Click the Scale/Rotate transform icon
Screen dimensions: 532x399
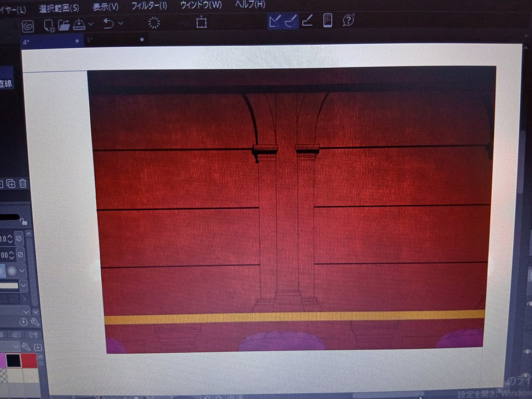tap(202, 22)
